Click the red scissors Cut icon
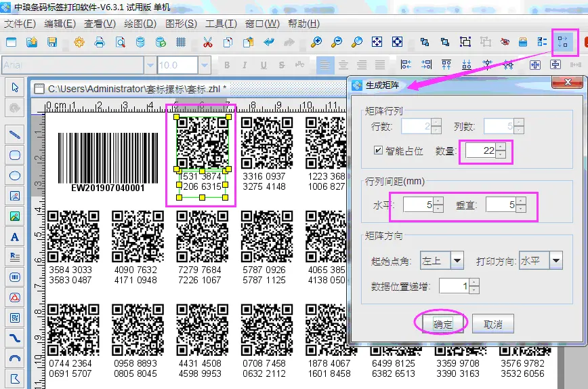588x389 pixels. click(207, 42)
